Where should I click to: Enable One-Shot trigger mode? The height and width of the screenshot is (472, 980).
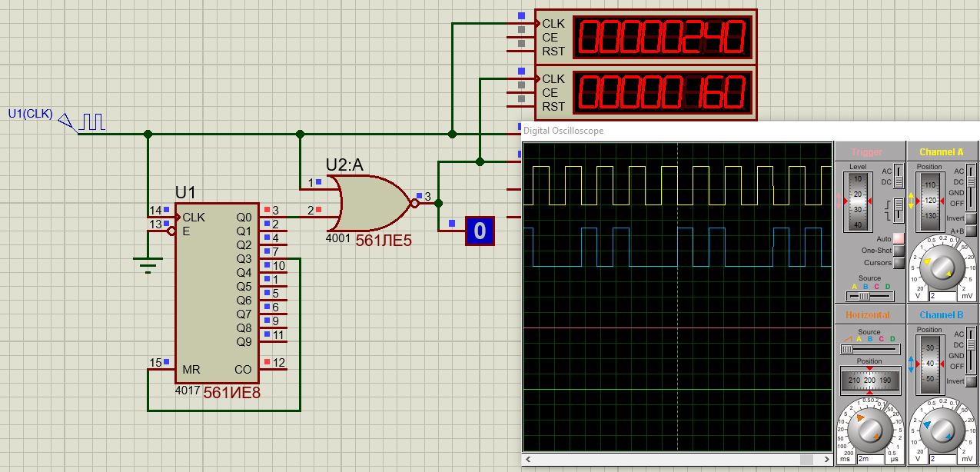898,251
